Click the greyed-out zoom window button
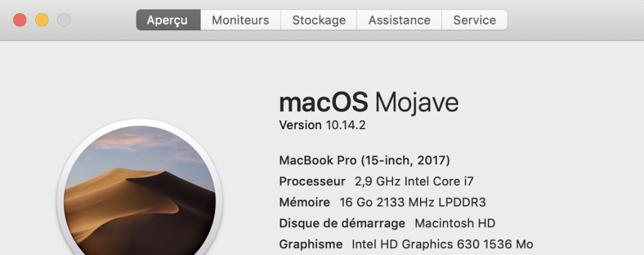644x255 pixels. coord(64,20)
